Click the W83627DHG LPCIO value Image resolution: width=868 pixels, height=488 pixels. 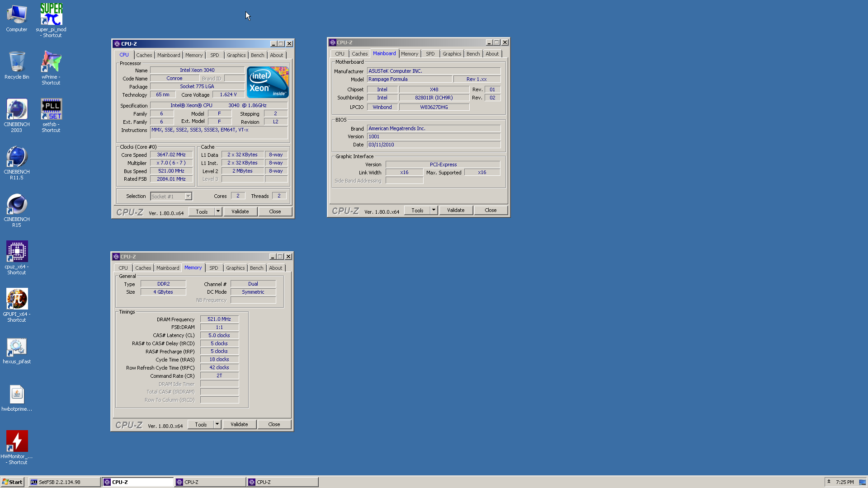coord(434,107)
